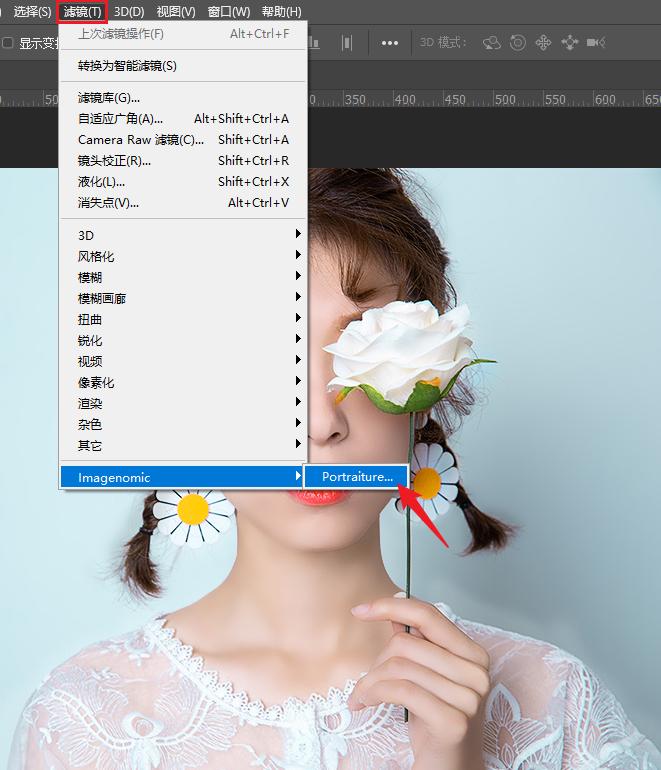Open 滤镜库(G)...
The image size is (661, 770).
[183, 98]
